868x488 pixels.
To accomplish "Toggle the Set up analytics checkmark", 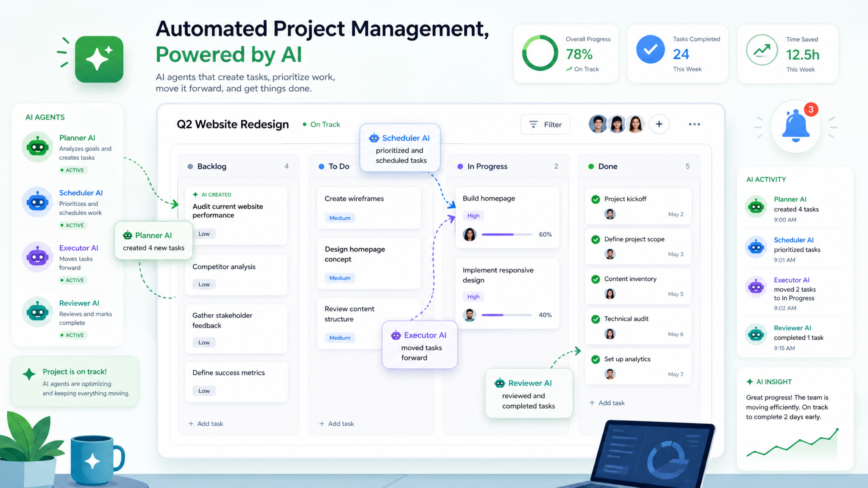I will tap(595, 359).
